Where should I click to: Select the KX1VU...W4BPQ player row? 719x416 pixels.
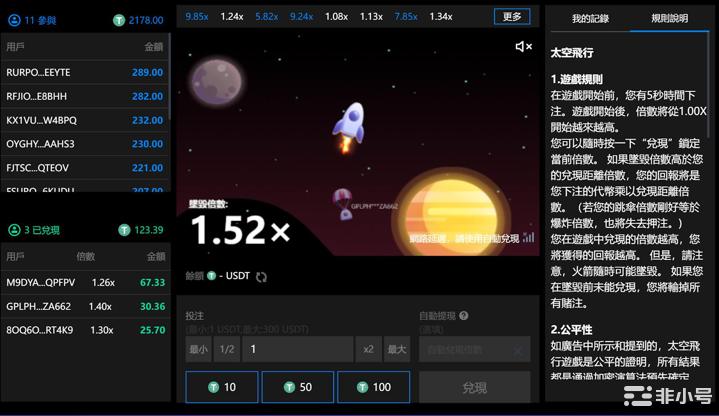pyautogui.click(x=85, y=120)
